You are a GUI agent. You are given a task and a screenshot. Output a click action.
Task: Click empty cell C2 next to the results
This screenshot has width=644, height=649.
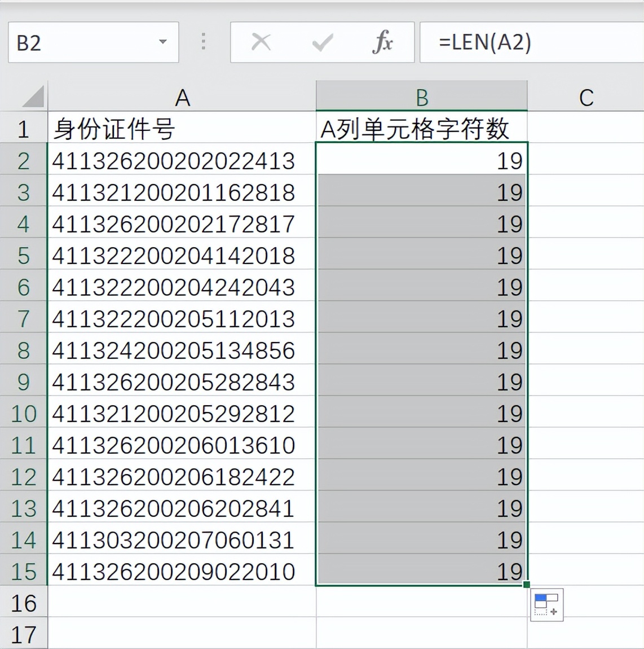[586, 160]
